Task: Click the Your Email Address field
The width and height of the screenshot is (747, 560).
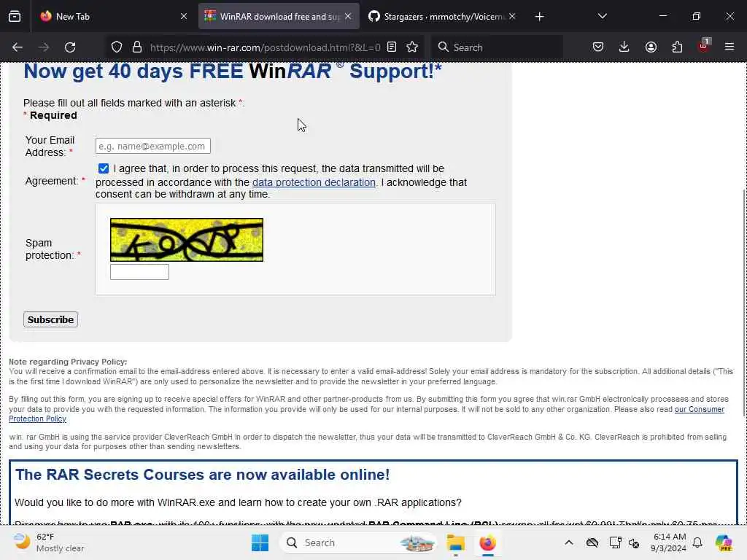Action: 153,146
